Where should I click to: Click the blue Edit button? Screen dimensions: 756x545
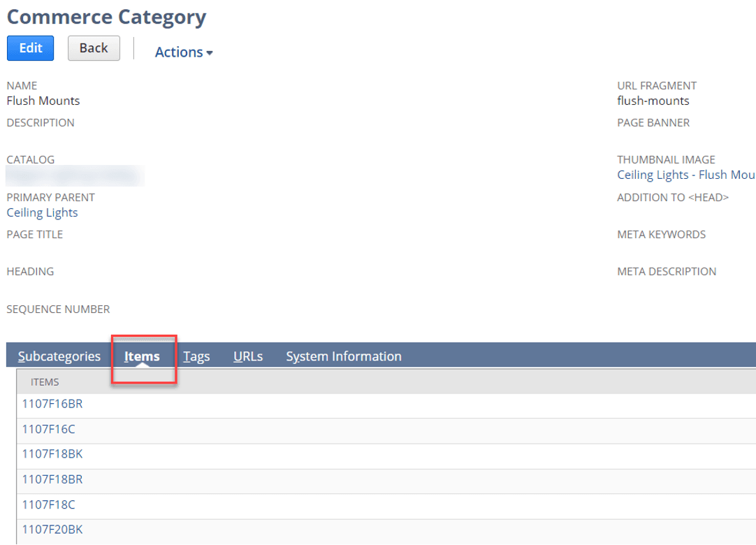(x=30, y=48)
